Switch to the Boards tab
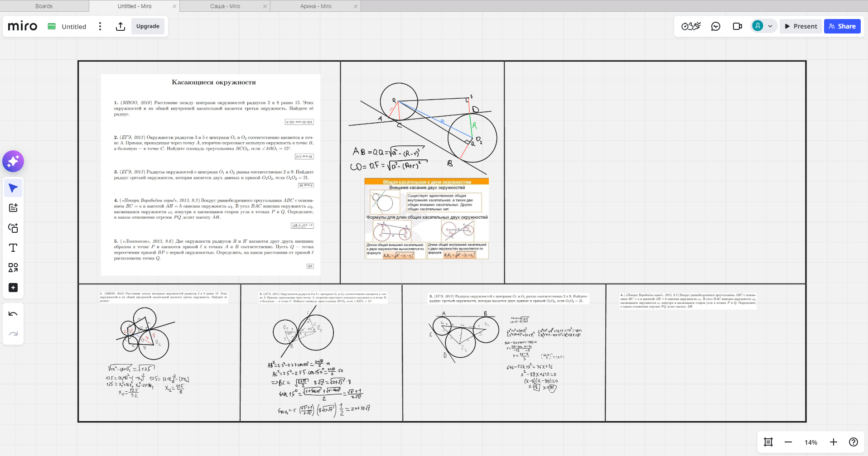This screenshot has width=868, height=456. pos(44,6)
